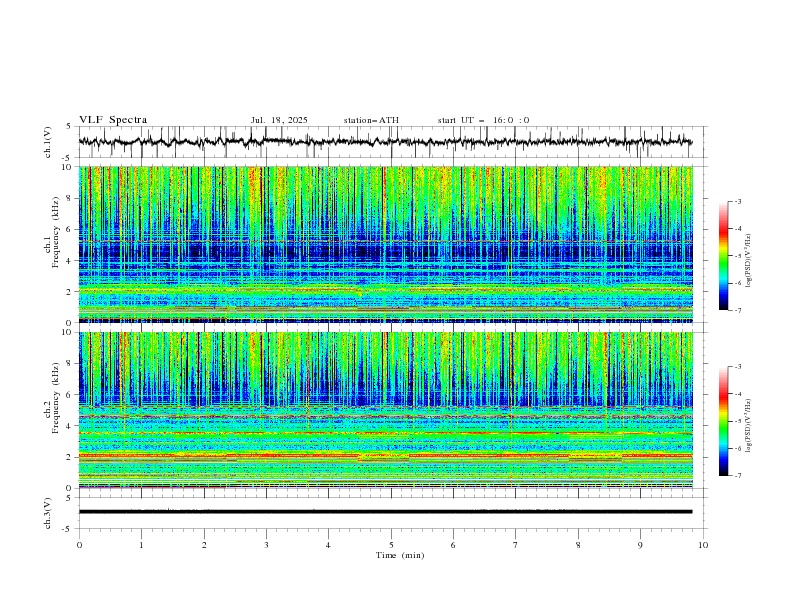Click the "2" kHz tick of ch.2 spectrogram

point(71,457)
